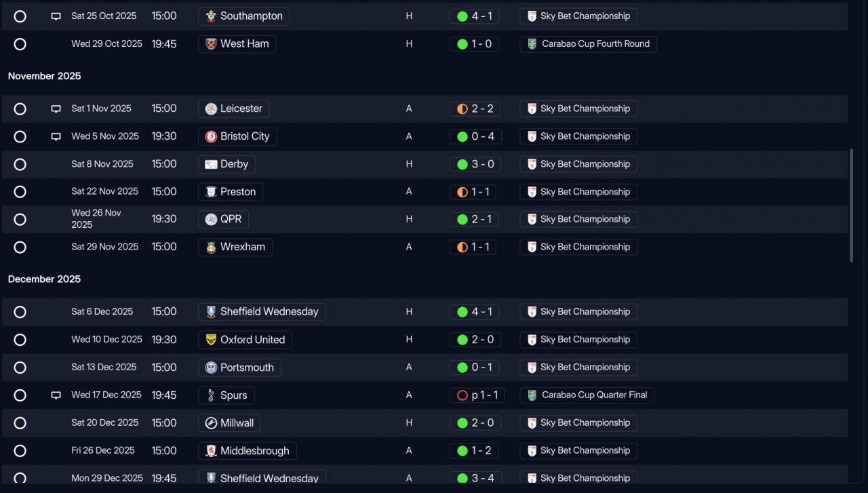Select the radio circle for Oxford United fixture
Image resolution: width=868 pixels, height=493 pixels.
point(20,340)
